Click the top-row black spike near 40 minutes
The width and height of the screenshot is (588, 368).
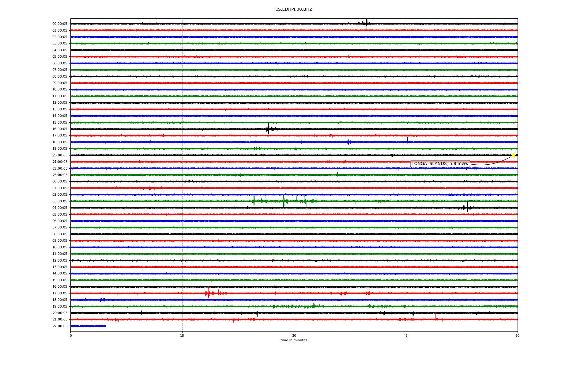(367, 24)
